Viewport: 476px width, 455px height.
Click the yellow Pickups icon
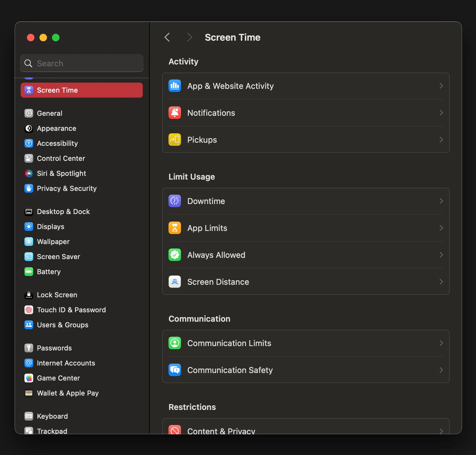click(x=175, y=140)
